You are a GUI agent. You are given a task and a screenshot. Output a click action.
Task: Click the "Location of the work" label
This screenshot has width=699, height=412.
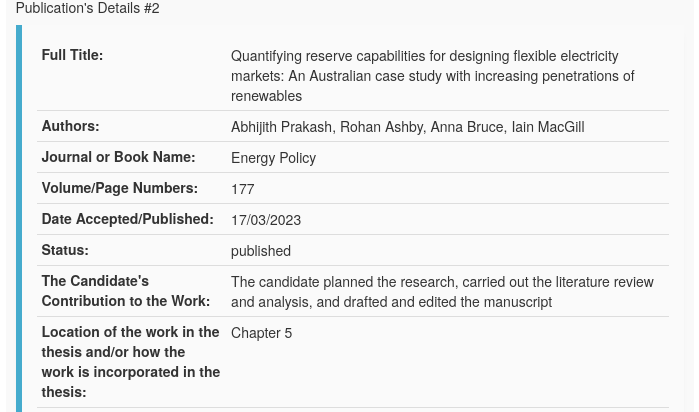130,362
